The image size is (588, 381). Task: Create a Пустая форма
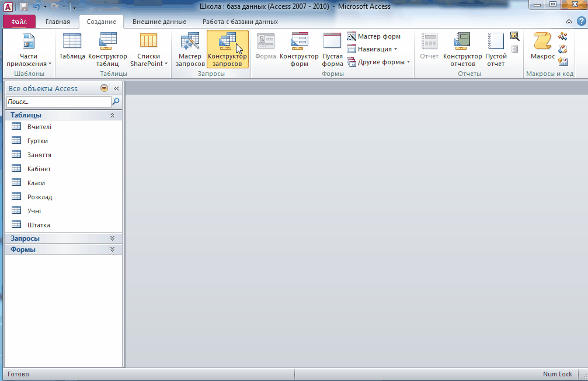(x=332, y=50)
